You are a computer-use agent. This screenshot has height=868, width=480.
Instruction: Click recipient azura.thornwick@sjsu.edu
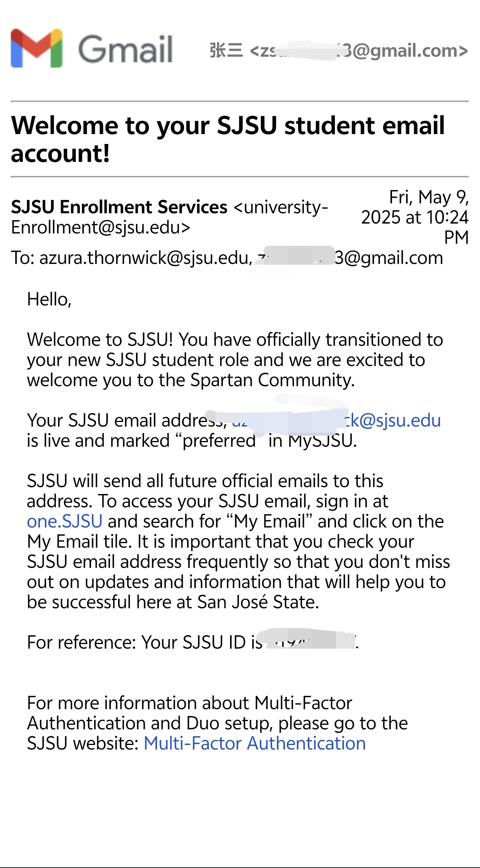(x=146, y=258)
